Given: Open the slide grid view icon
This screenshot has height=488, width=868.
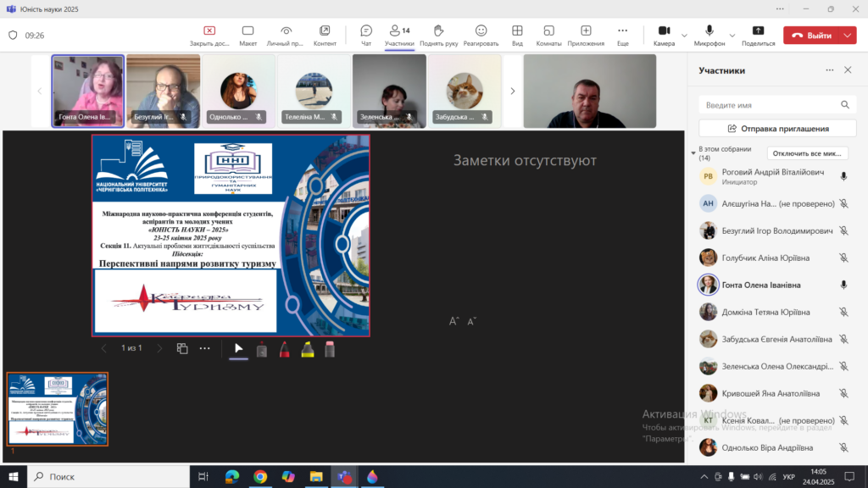Looking at the screenshot, I should [182, 348].
